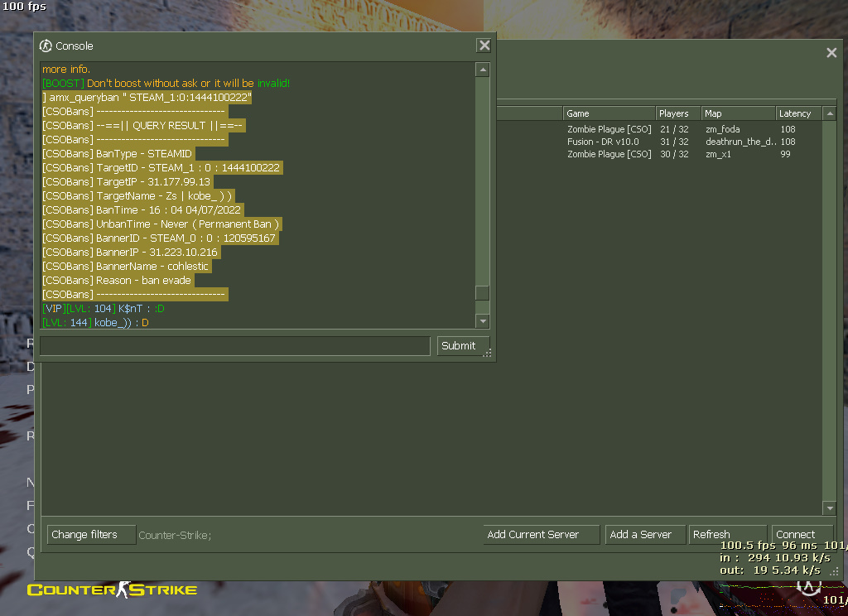Sort servers by Players column

677,113
